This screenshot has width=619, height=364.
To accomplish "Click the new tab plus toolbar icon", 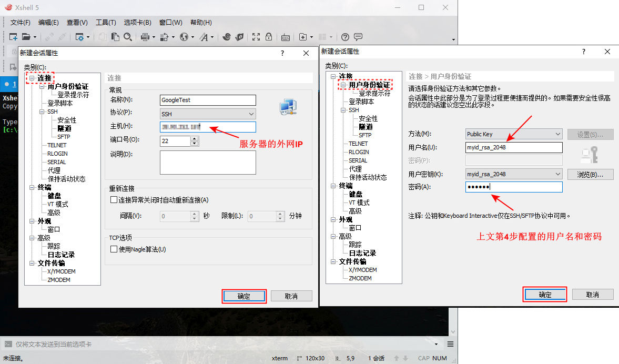I will coord(303,37).
